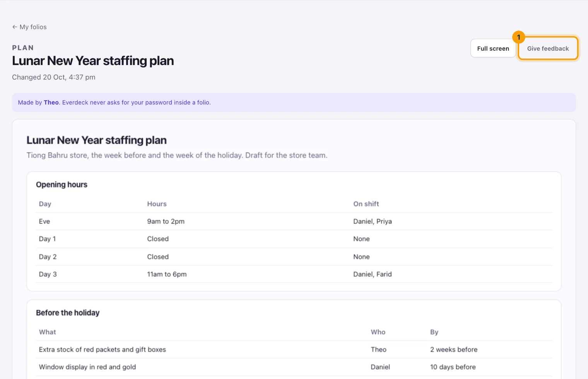Click the 'On shift' column header
Viewport: 588px width, 379px height.
(366, 204)
